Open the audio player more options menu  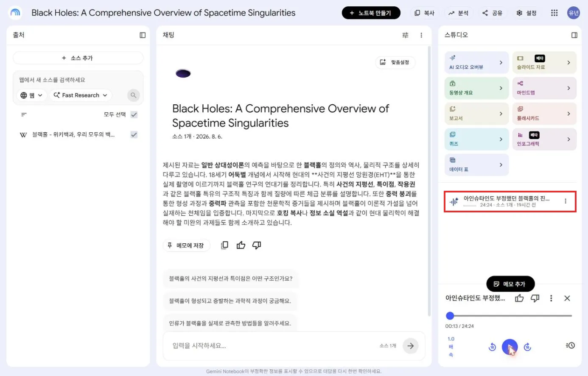coord(551,298)
